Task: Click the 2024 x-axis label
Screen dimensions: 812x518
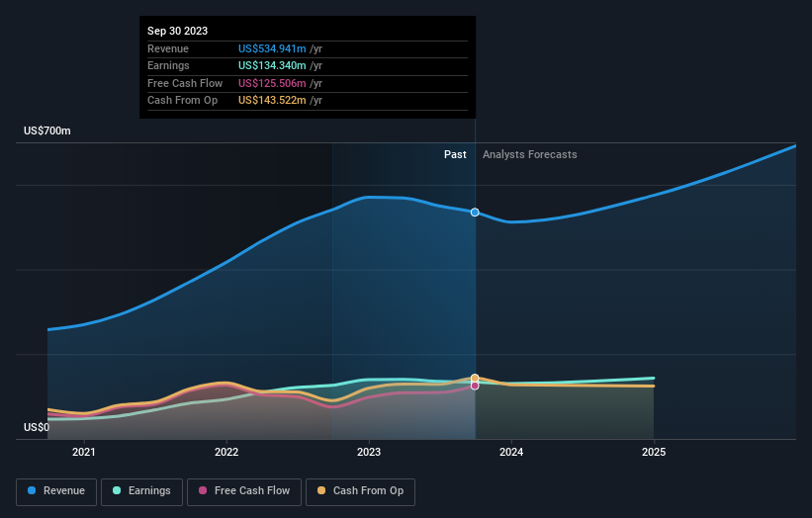Action: [511, 453]
